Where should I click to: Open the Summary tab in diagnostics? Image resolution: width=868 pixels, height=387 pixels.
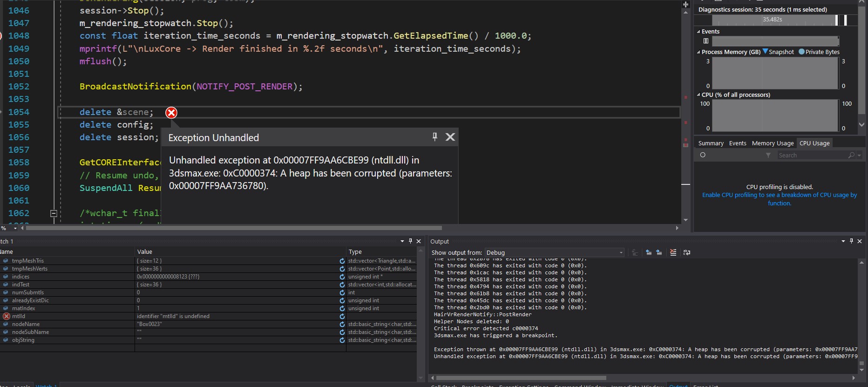coord(711,143)
